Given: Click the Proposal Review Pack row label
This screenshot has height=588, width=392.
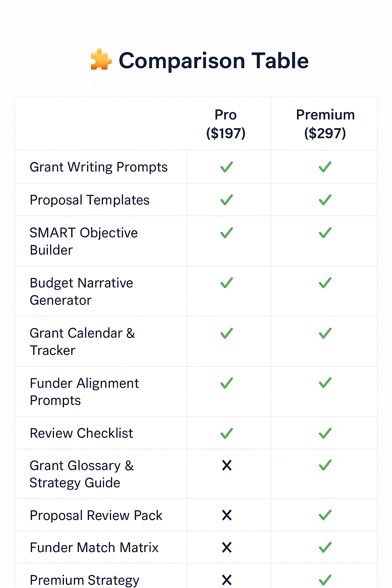Looking at the screenshot, I should coord(96,516).
